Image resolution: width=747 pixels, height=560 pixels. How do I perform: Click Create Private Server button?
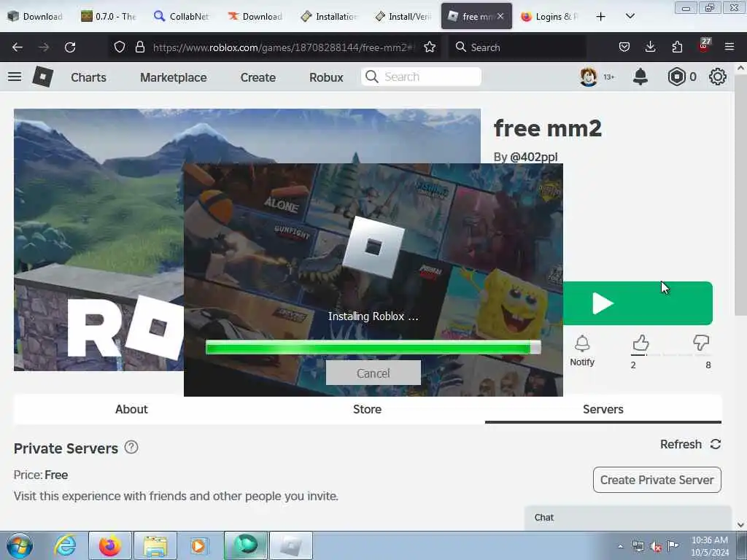point(657,480)
